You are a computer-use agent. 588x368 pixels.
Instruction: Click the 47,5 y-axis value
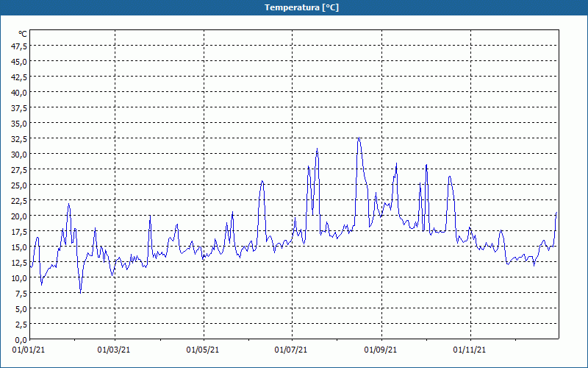19,46
